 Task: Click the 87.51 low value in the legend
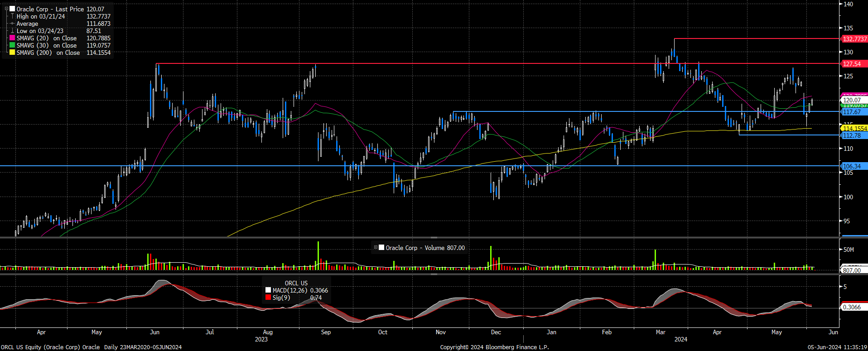[x=94, y=31]
